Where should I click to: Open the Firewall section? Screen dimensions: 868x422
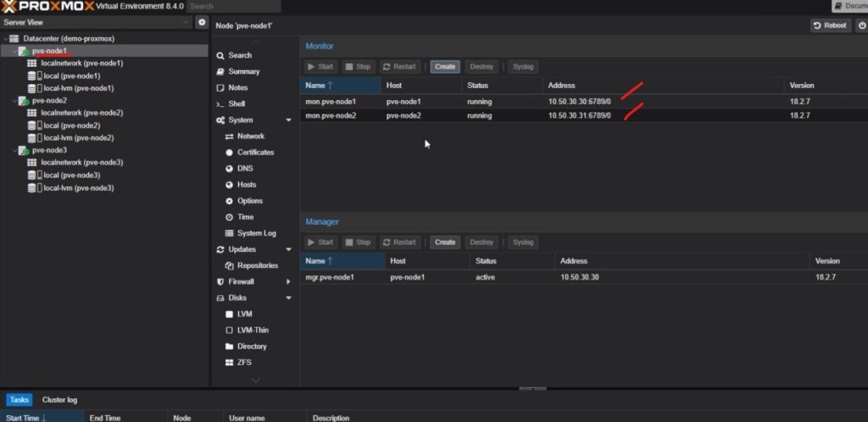(x=242, y=281)
